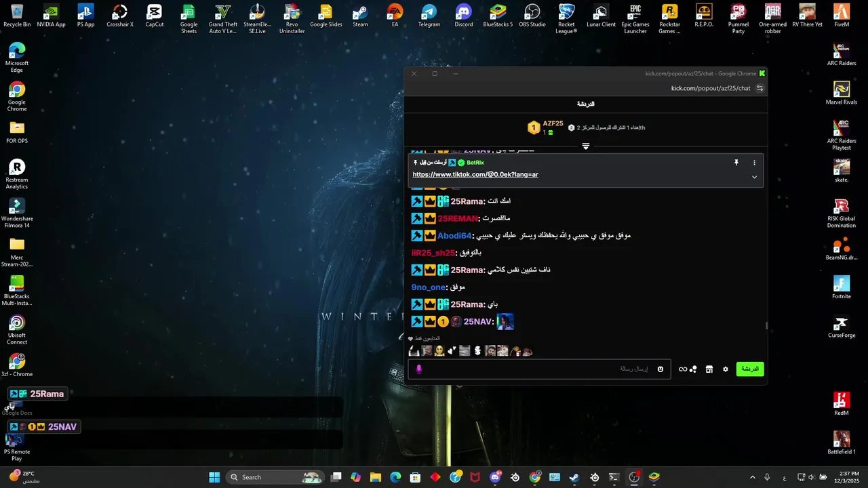The width and height of the screenshot is (868, 488).
Task: Focus the إرسال رسالة message input field
Action: click(x=539, y=369)
